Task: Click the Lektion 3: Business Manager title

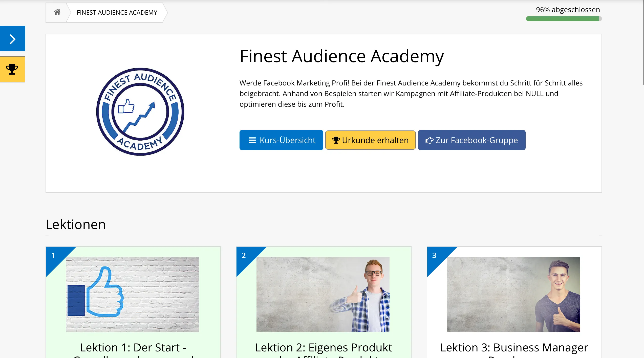Action: [514, 349]
